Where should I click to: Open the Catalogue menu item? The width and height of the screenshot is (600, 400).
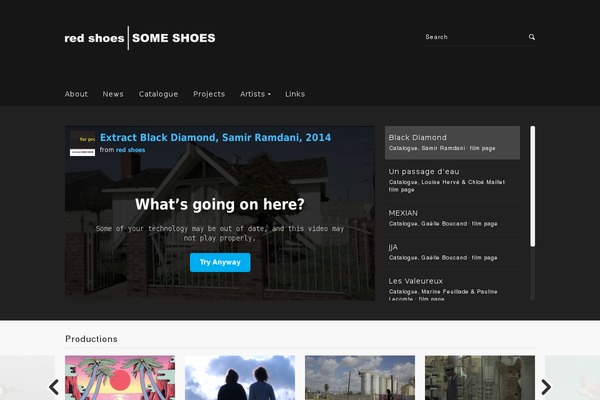point(158,94)
